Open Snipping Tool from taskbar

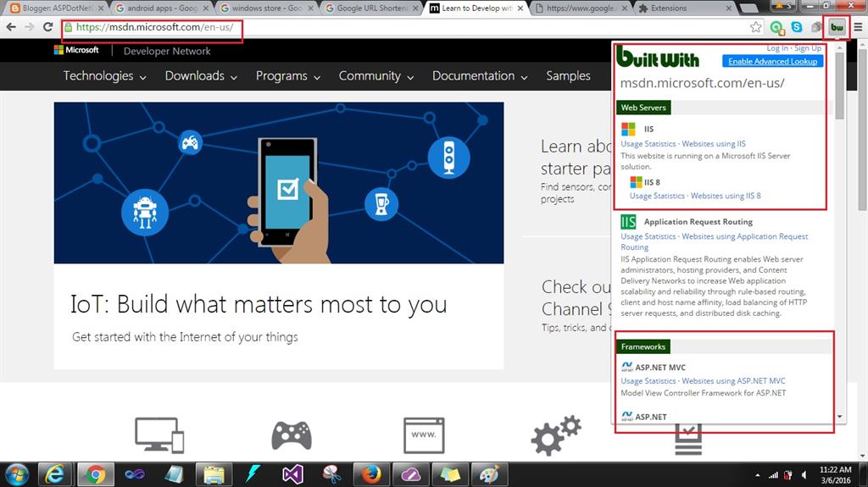coord(331,475)
